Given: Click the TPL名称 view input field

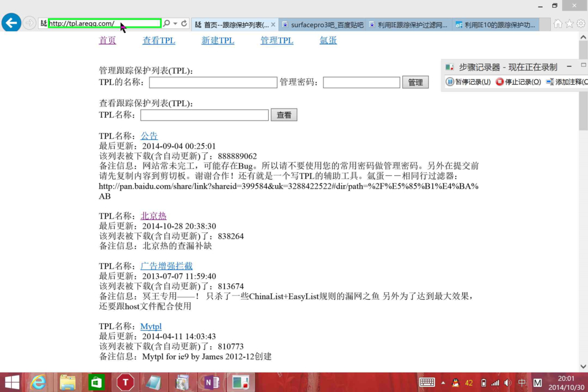Looking at the screenshot, I should click(205, 115).
